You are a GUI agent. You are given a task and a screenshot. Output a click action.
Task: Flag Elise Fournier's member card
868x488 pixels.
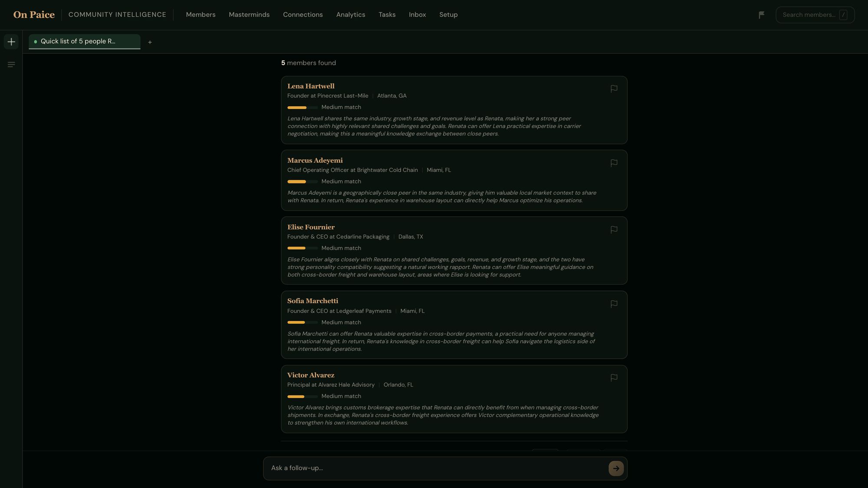coord(614,229)
